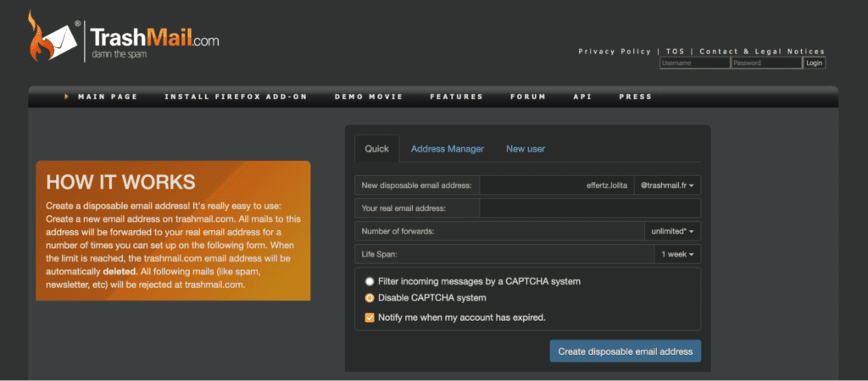Open Contact & Legal Notices link
The height and width of the screenshot is (381, 868).
coord(762,52)
